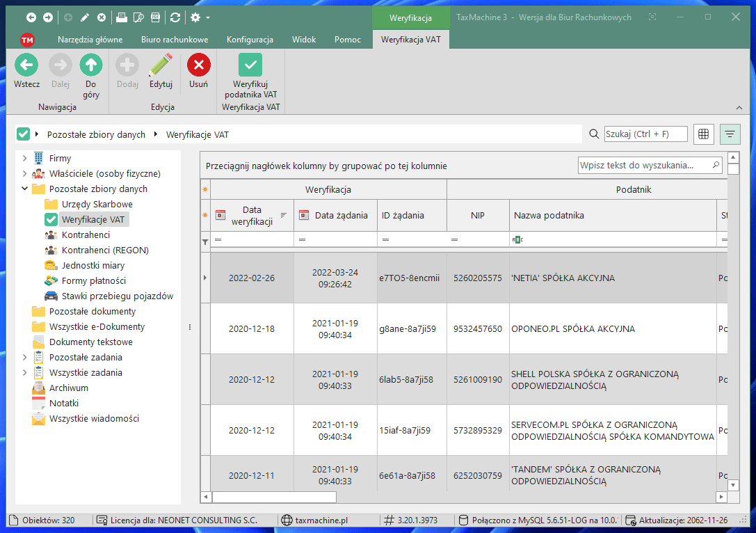The image size is (756, 533).
Task: Open the settings gear dropdown arrow
Action: (208, 17)
